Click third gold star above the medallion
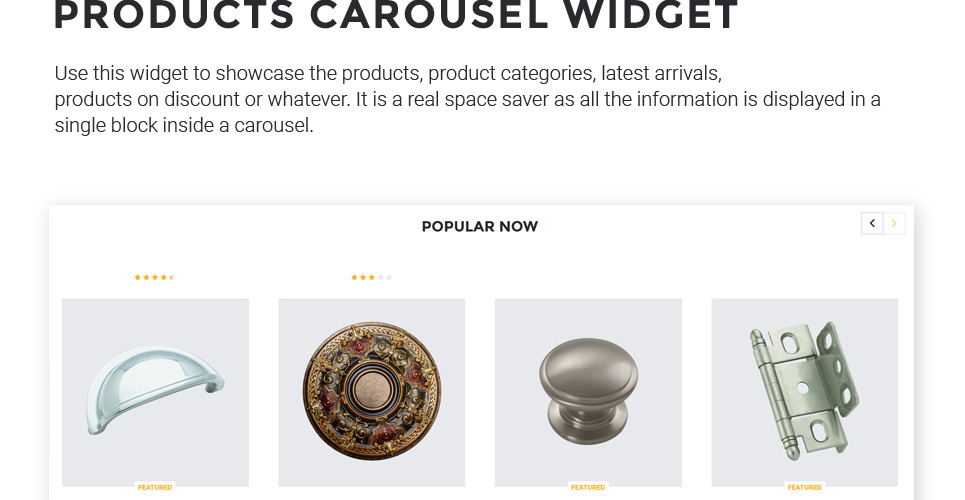 pos(372,277)
